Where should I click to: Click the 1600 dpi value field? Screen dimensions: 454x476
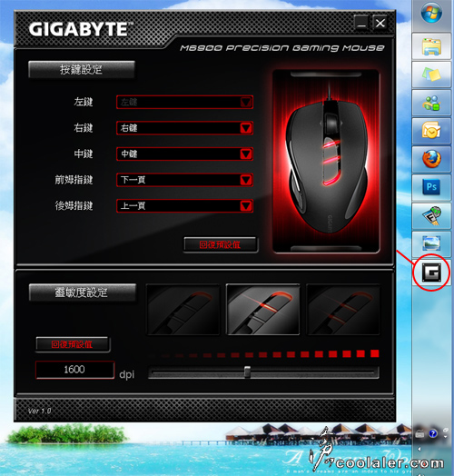coord(74,370)
